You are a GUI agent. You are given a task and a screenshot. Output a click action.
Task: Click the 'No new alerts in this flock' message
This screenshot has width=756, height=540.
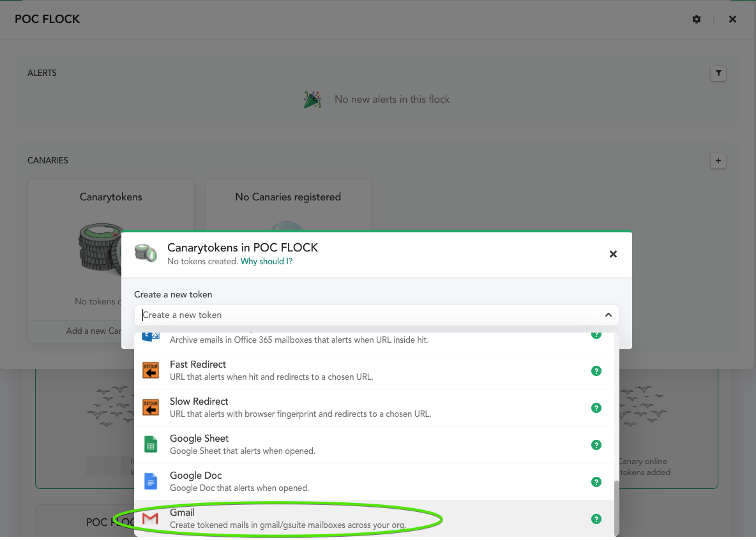[392, 100]
